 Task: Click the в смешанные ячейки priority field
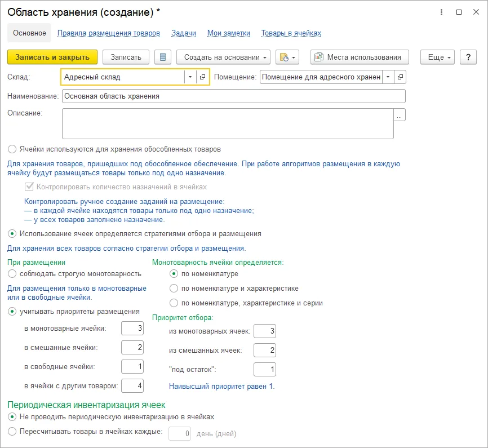[132, 348]
